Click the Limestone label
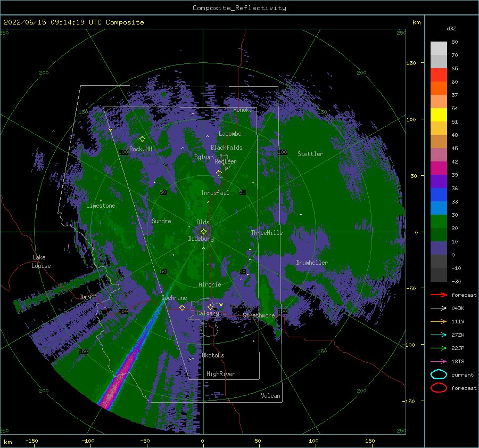This screenshot has height=448, width=479. point(101,206)
